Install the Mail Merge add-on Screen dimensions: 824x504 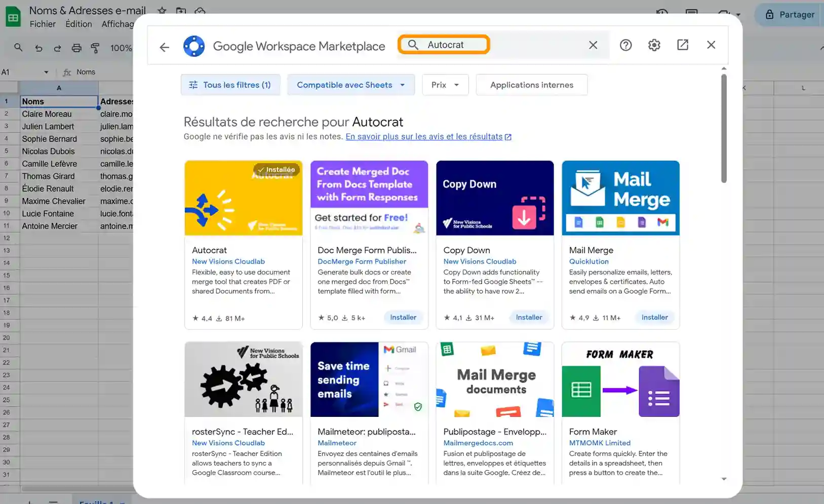coord(654,317)
